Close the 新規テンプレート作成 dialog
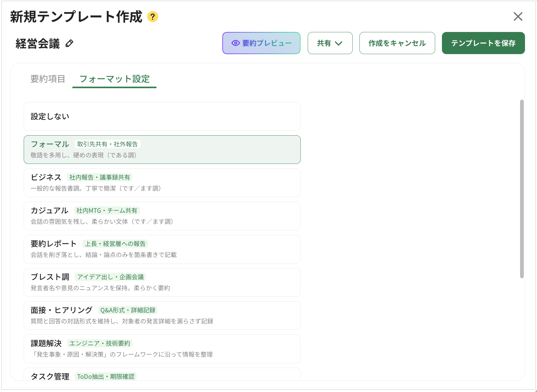The height and width of the screenshot is (392, 537). click(x=518, y=17)
